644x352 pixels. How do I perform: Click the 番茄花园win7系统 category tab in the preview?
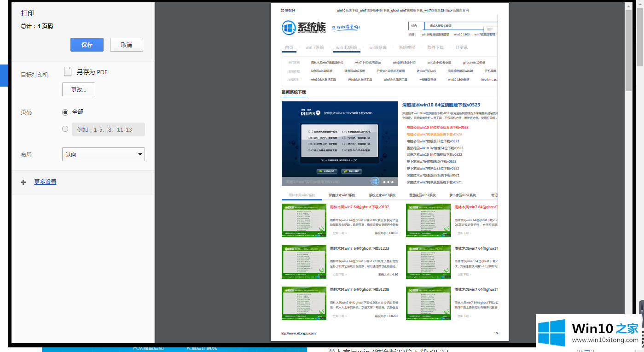422,195
